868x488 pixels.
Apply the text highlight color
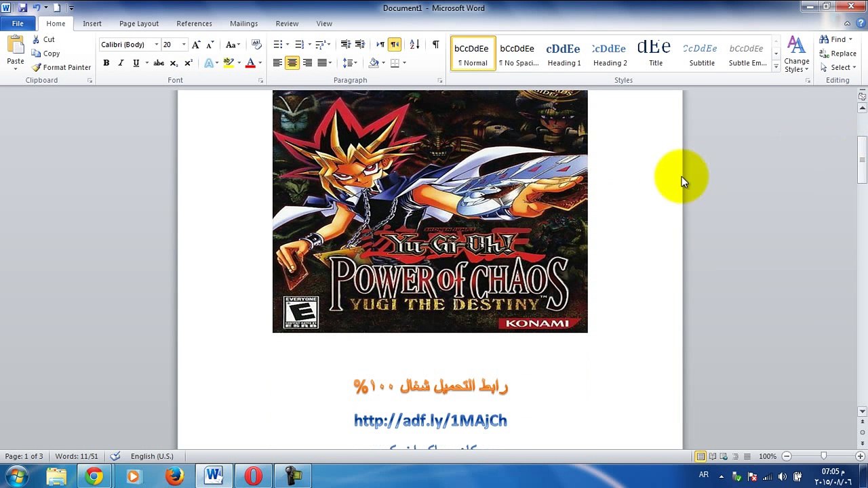pyautogui.click(x=229, y=63)
